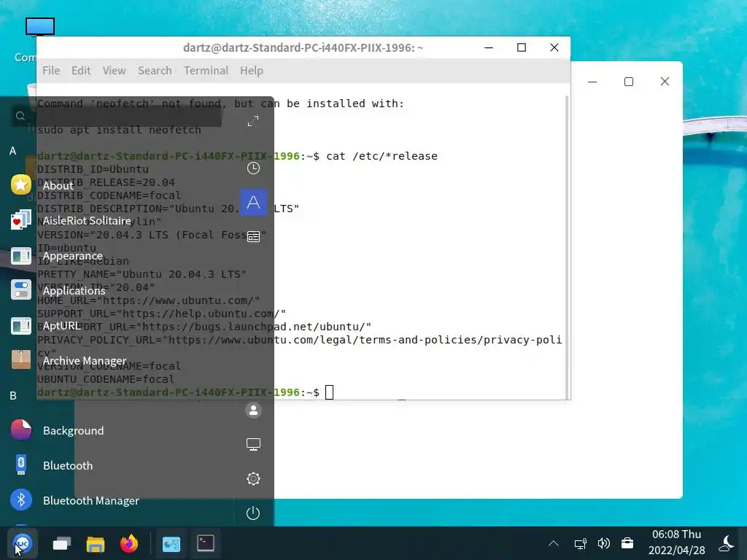Viewport: 747px width, 560px height.
Task: Open the clock and date on taskbar
Action: coord(676,542)
